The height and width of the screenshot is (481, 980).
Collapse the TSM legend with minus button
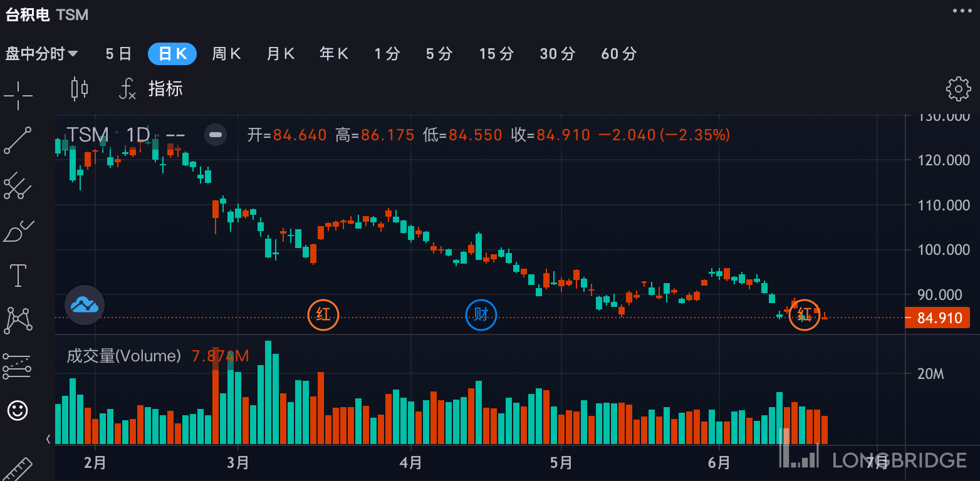click(215, 135)
